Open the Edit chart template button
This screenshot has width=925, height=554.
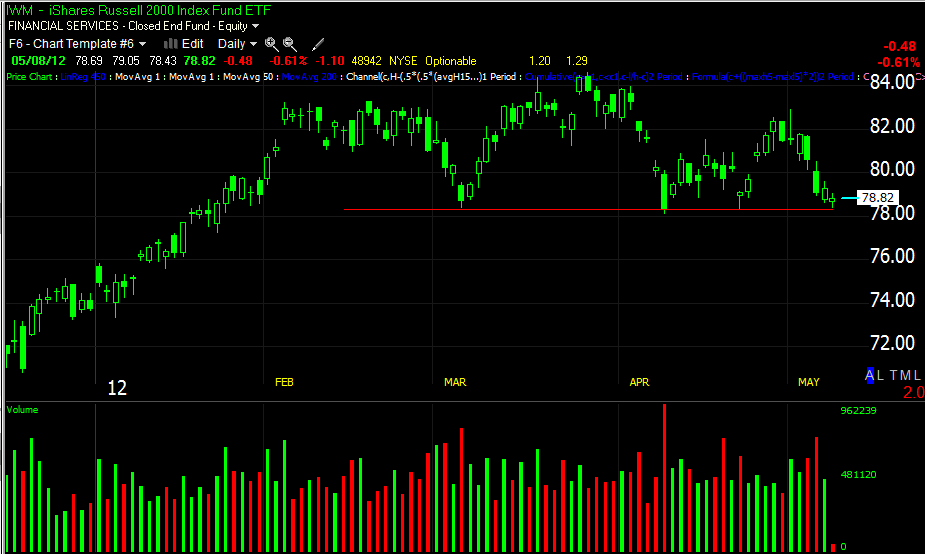[x=184, y=44]
